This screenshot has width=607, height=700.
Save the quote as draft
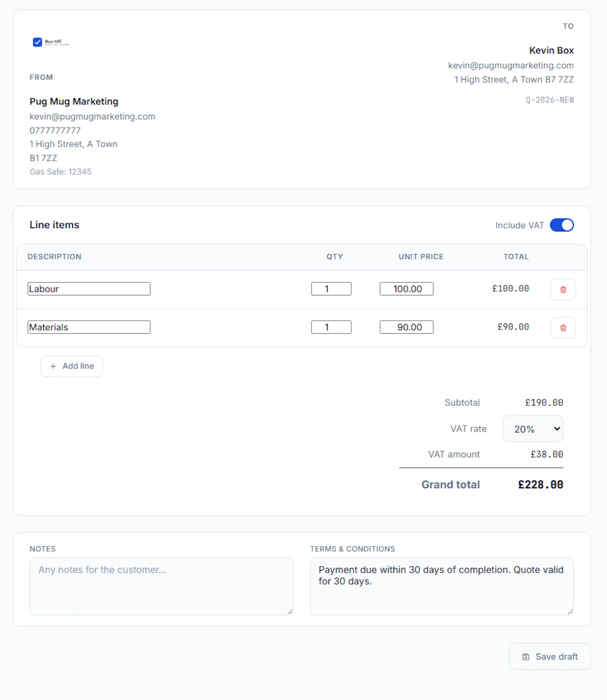[x=550, y=656]
